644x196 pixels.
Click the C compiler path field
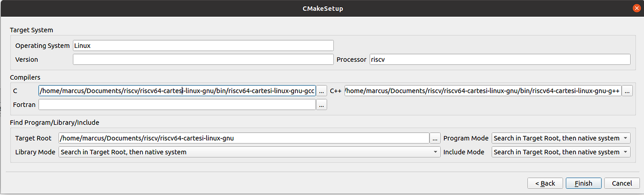coord(177,91)
